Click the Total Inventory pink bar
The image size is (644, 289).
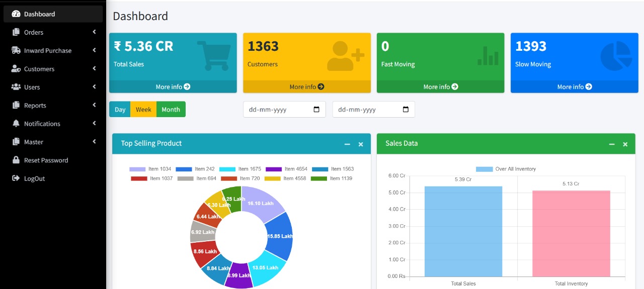pyautogui.click(x=571, y=234)
